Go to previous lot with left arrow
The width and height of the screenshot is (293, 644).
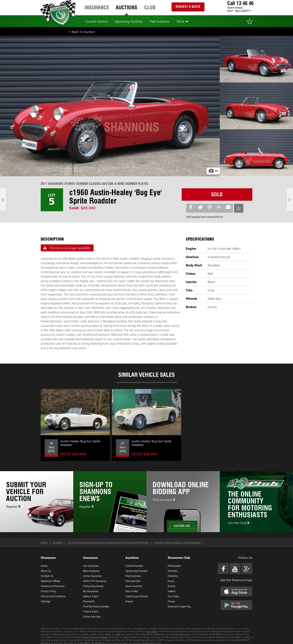[3, 199]
